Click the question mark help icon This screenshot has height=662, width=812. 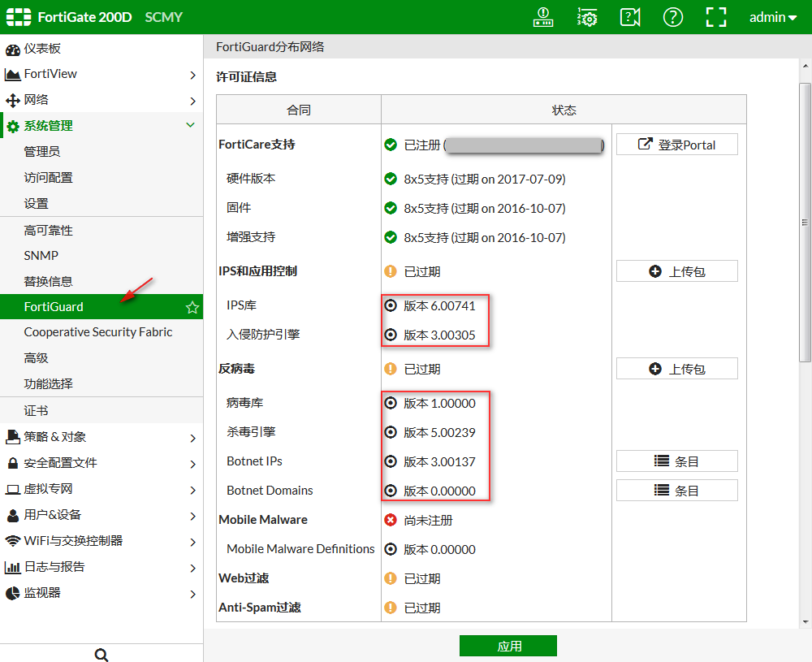pyautogui.click(x=672, y=17)
